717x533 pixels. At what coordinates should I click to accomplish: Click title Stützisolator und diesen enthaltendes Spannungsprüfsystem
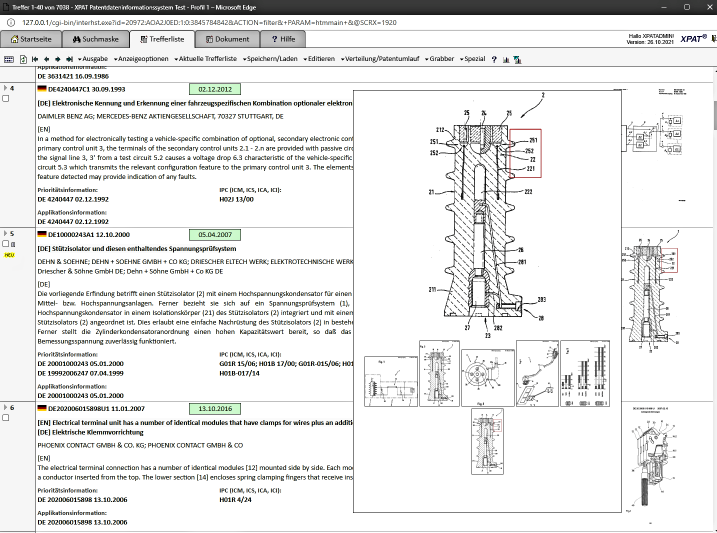point(144,249)
